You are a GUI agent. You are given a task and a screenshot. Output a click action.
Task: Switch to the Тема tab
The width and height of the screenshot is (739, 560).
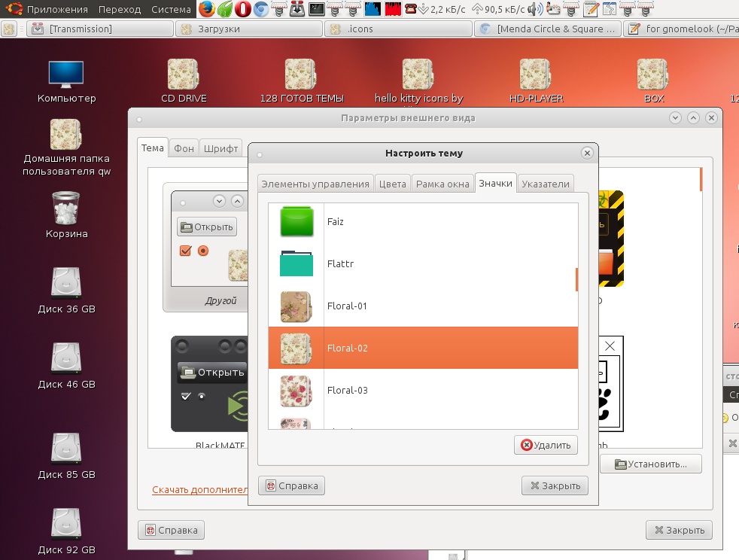tap(153, 148)
